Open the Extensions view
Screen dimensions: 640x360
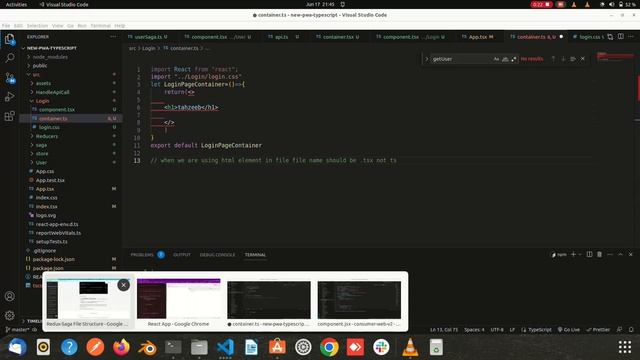[x=9, y=116]
